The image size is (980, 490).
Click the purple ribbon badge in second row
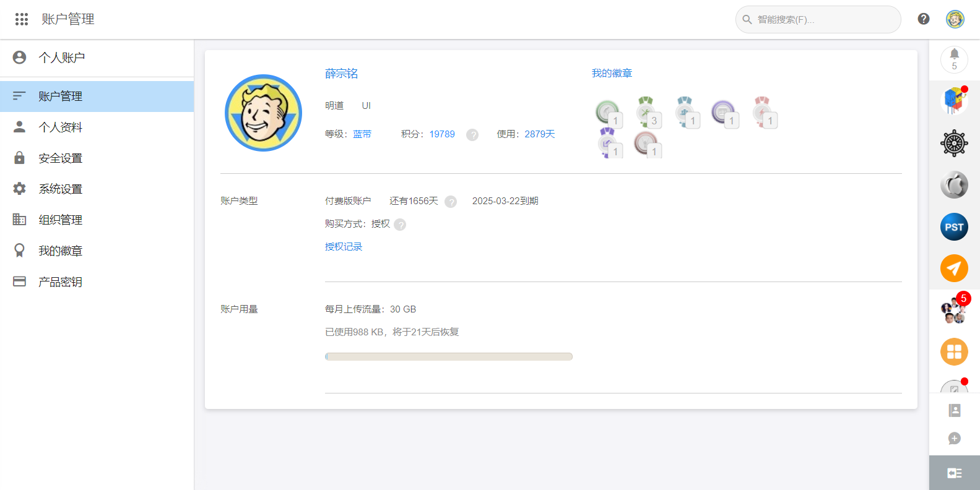(x=609, y=143)
